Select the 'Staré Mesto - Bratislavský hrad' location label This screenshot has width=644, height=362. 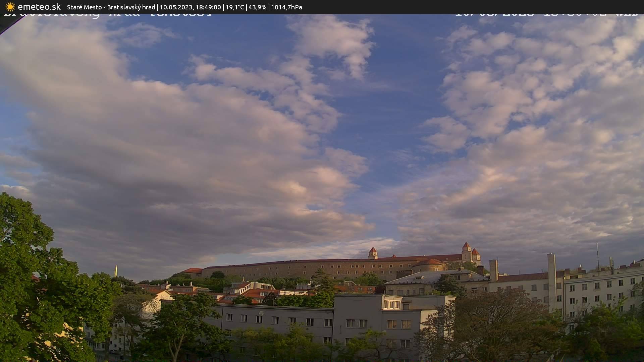[x=111, y=7]
